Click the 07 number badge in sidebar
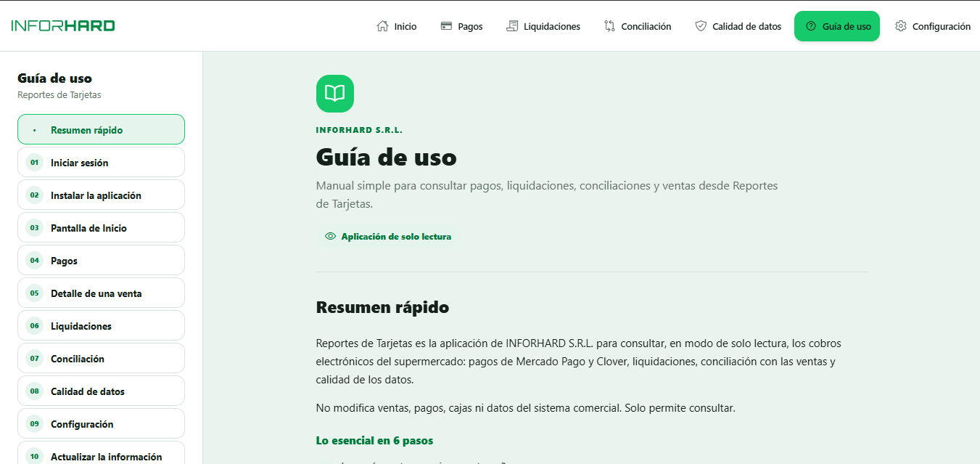Viewport: 980px width, 464px height. coord(34,359)
